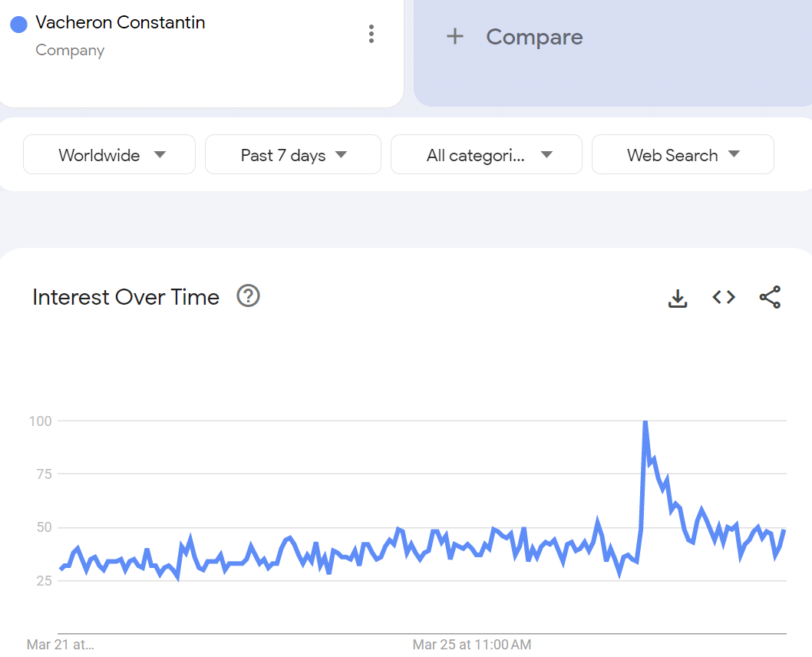
Task: Download the Interest Over Time data
Action: (678, 298)
